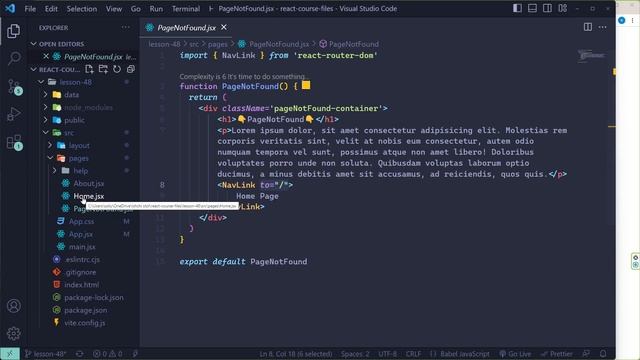Open Explorer views and more actions menu

click(x=125, y=27)
